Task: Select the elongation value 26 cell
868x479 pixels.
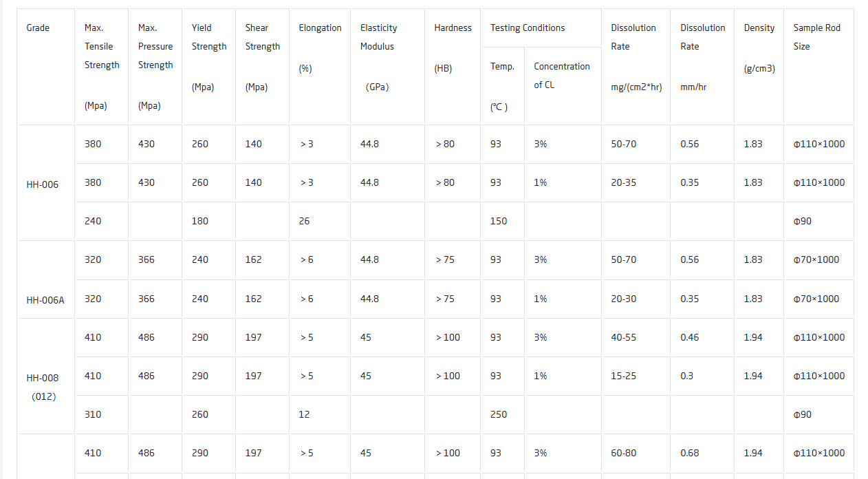Action: pyautogui.click(x=320, y=221)
